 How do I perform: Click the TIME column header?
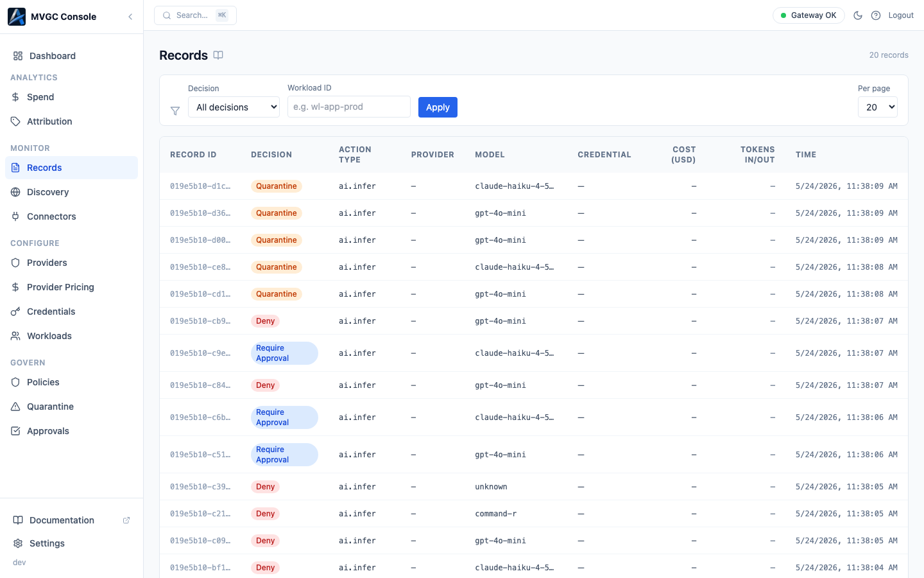click(806, 155)
